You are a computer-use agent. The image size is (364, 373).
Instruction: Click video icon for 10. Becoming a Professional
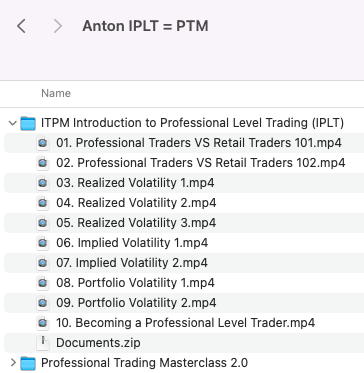point(43,323)
